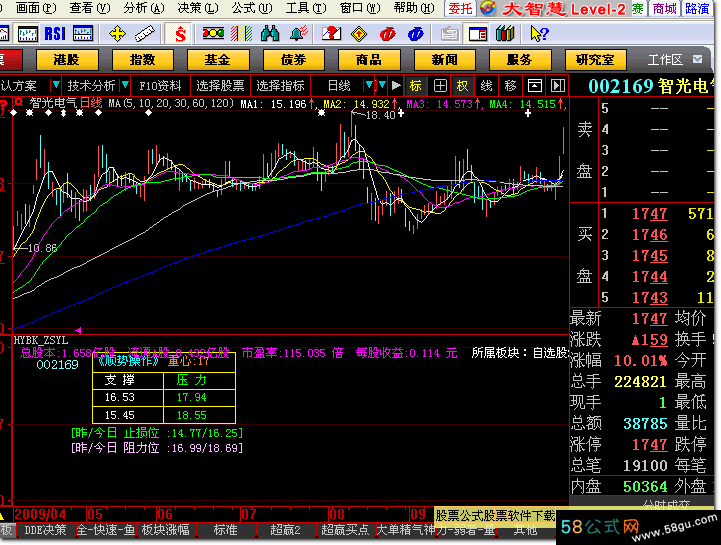Open the 日线 period dropdown arrow

pyautogui.click(x=369, y=85)
